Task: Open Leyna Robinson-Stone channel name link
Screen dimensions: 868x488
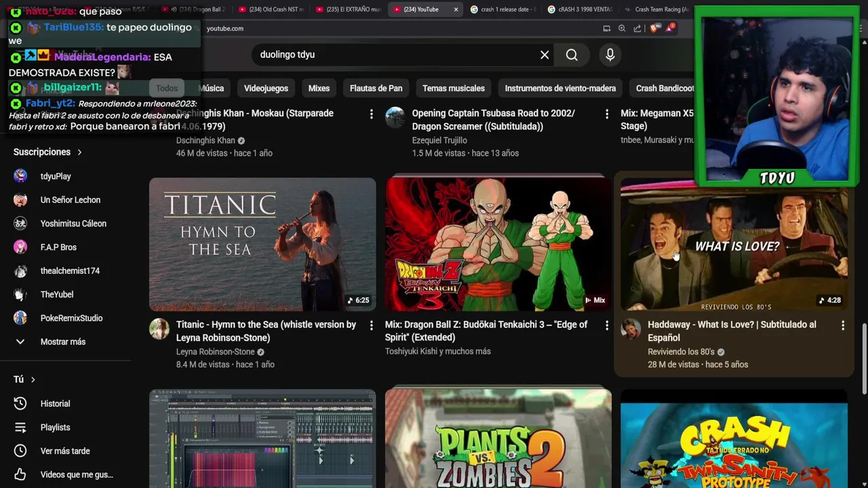Action: click(x=215, y=352)
